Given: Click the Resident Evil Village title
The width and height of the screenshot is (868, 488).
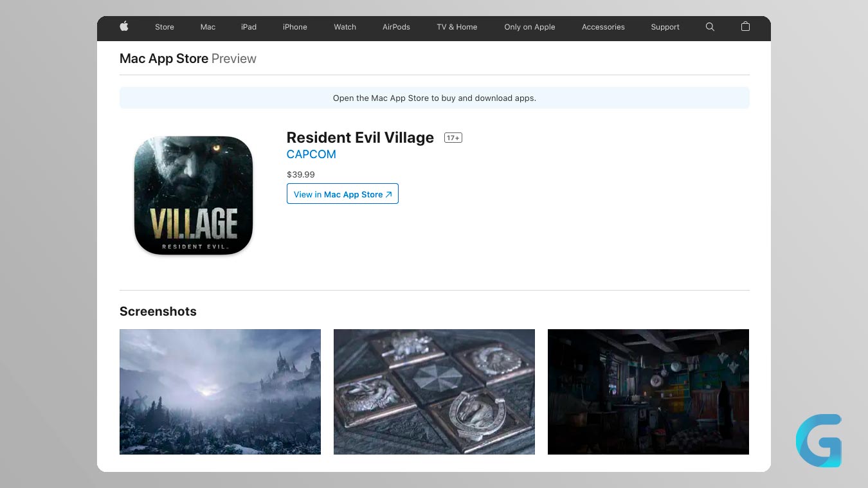Looking at the screenshot, I should pos(360,138).
